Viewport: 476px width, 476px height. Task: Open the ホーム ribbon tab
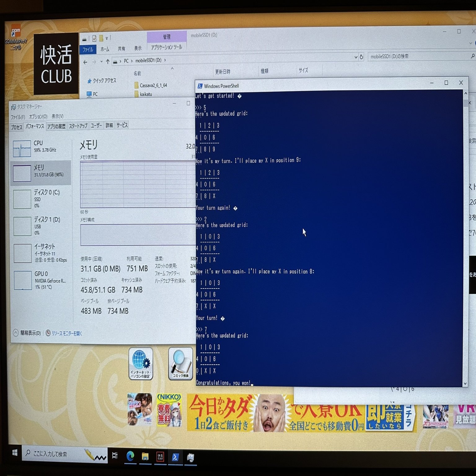[x=105, y=49]
